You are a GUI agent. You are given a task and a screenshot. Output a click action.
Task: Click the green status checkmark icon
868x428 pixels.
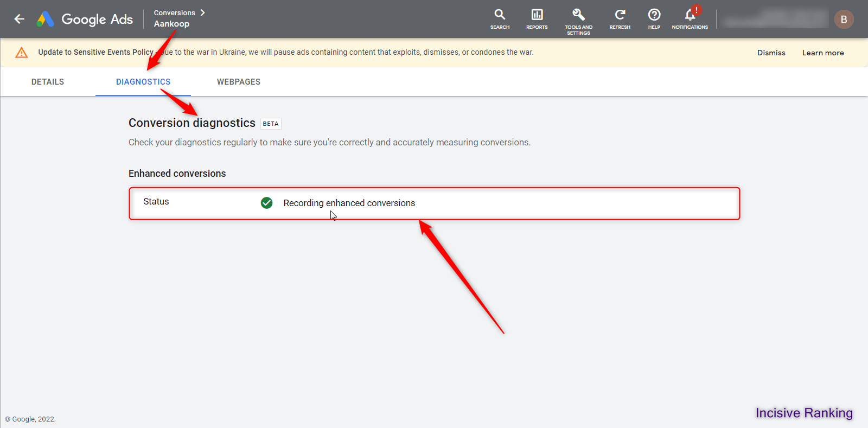coord(266,203)
